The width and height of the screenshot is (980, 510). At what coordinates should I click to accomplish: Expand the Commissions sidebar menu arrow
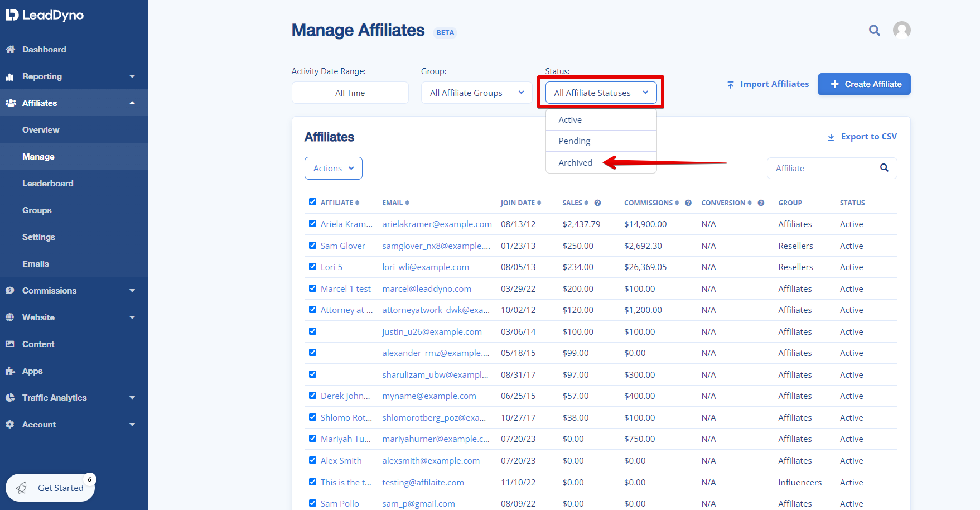pyautogui.click(x=132, y=291)
